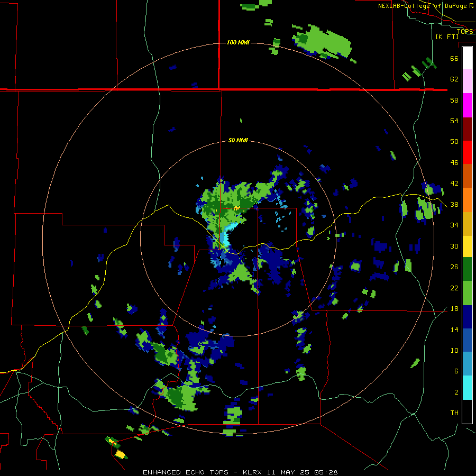This screenshot has width=476, height=476.
Task: Click the legend value '34'
Action: pyautogui.click(x=454, y=225)
